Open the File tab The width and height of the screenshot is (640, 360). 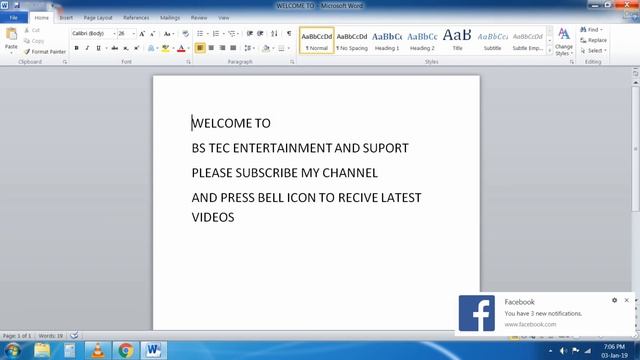click(13, 18)
